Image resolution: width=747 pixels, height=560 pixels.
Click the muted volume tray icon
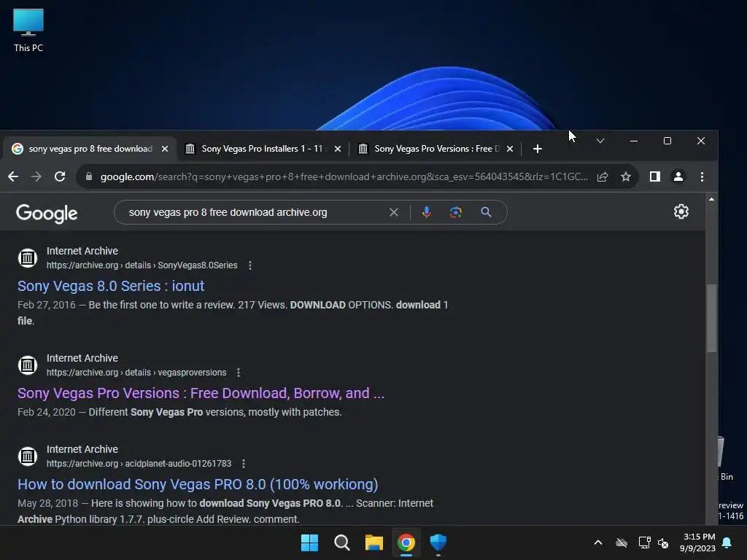click(x=663, y=542)
